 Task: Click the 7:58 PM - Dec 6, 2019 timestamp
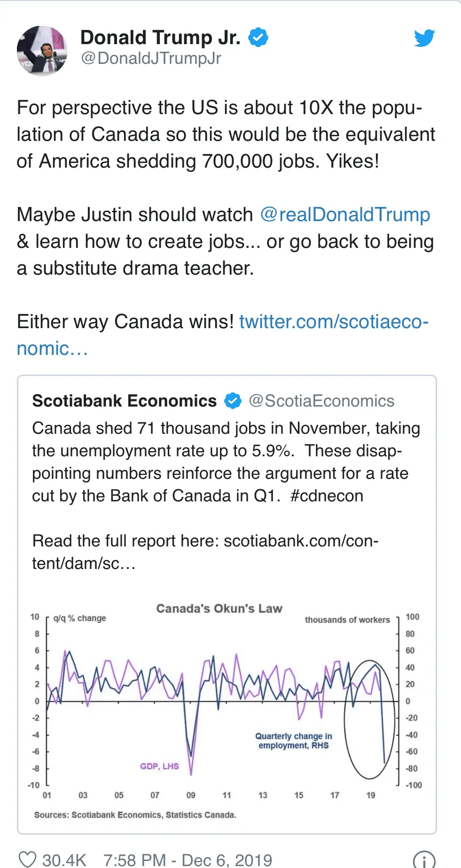click(188, 860)
